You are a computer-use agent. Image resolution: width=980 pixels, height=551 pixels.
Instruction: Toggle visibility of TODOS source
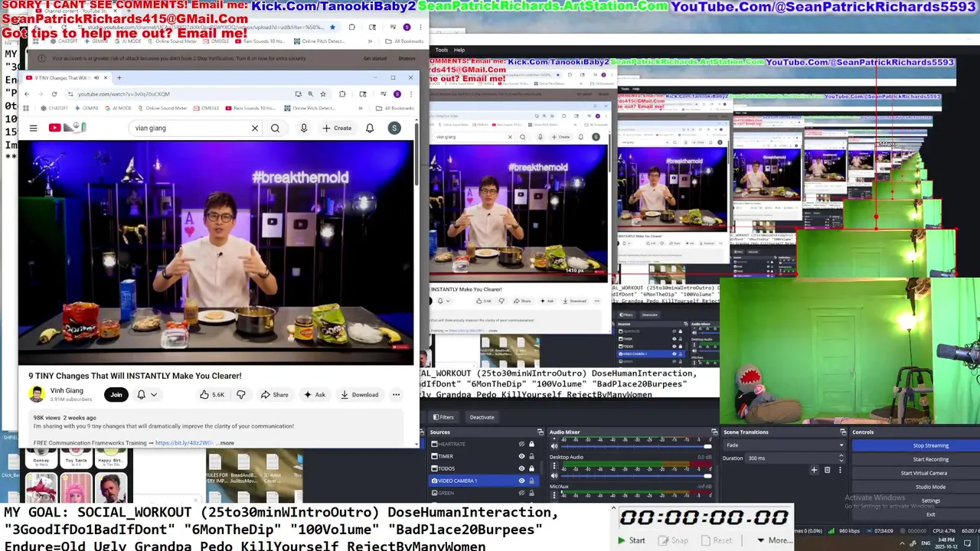(x=521, y=468)
